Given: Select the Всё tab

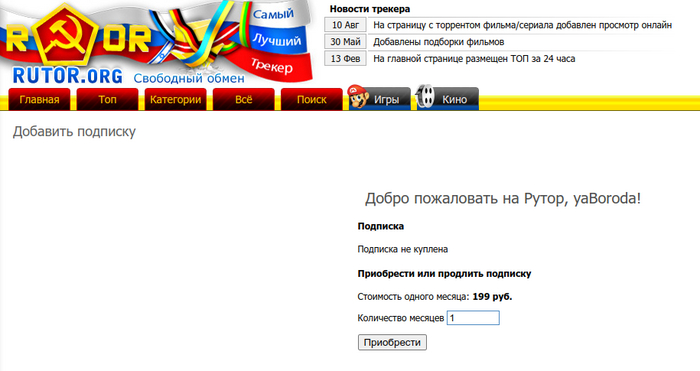Looking at the screenshot, I should pos(243,99).
